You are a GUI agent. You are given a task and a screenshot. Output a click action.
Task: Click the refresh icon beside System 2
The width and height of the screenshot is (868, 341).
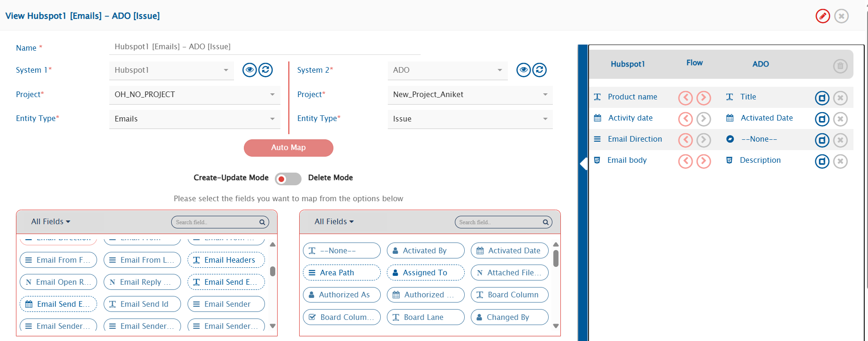click(x=539, y=70)
